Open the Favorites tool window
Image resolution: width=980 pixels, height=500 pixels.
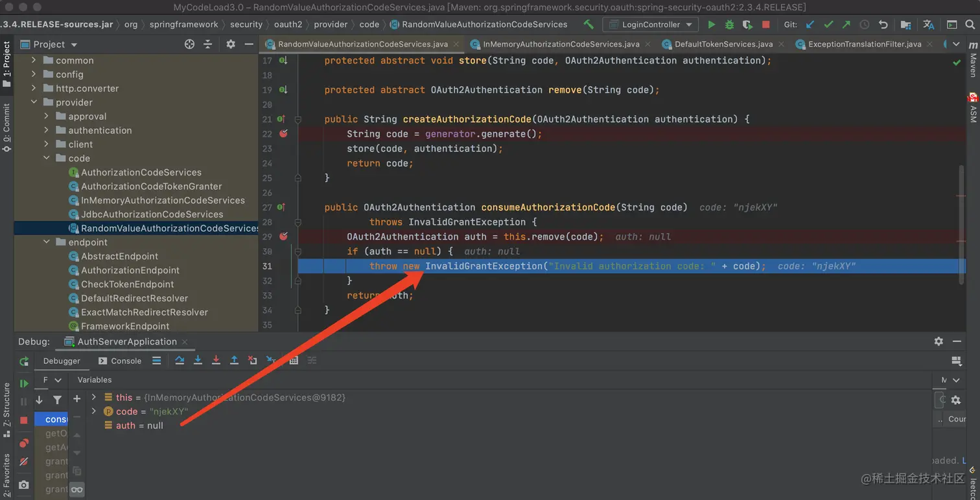click(6, 475)
